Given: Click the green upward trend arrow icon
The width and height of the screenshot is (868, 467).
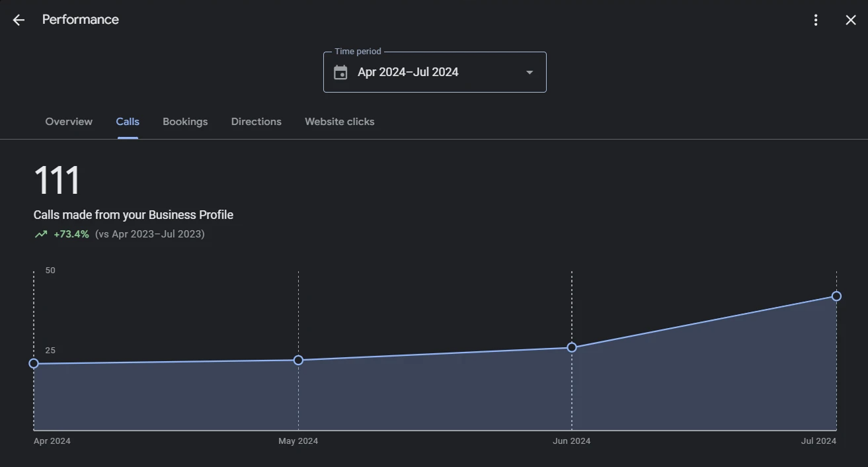Looking at the screenshot, I should tap(41, 234).
